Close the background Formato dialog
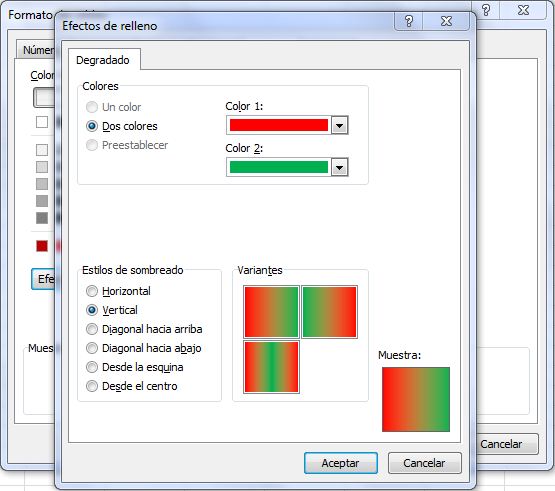555x491 pixels. (x=523, y=10)
